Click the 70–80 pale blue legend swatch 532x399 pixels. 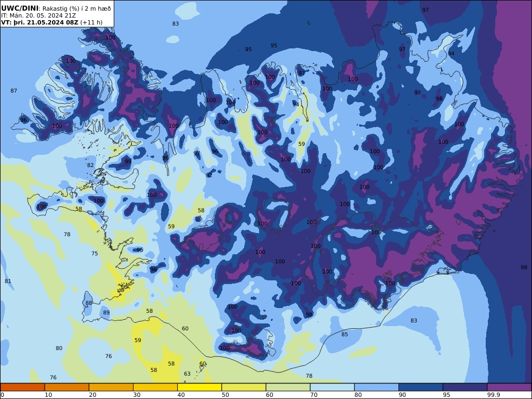tap(332, 387)
